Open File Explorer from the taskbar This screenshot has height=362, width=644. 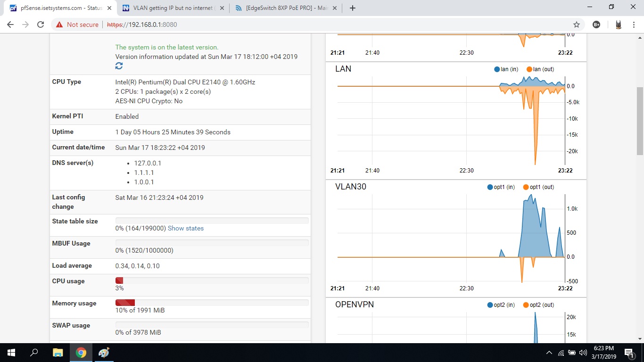pyautogui.click(x=58, y=353)
